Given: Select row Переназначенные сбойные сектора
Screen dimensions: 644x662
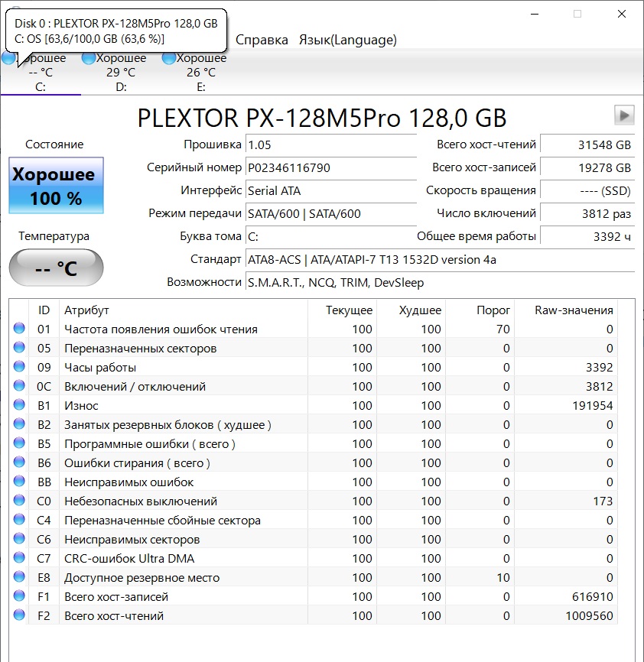Looking at the screenshot, I should tap(314, 521).
